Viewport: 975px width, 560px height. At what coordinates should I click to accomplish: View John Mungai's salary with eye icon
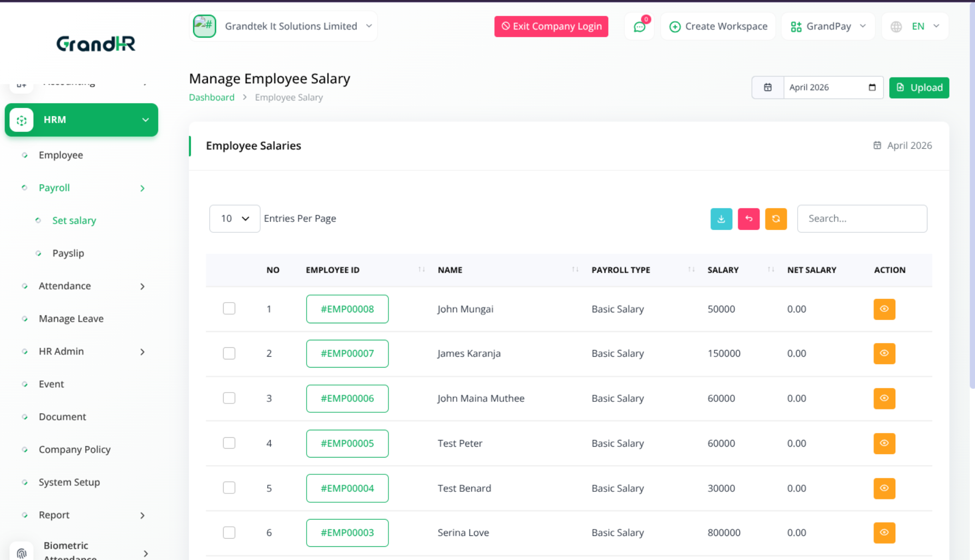884,309
